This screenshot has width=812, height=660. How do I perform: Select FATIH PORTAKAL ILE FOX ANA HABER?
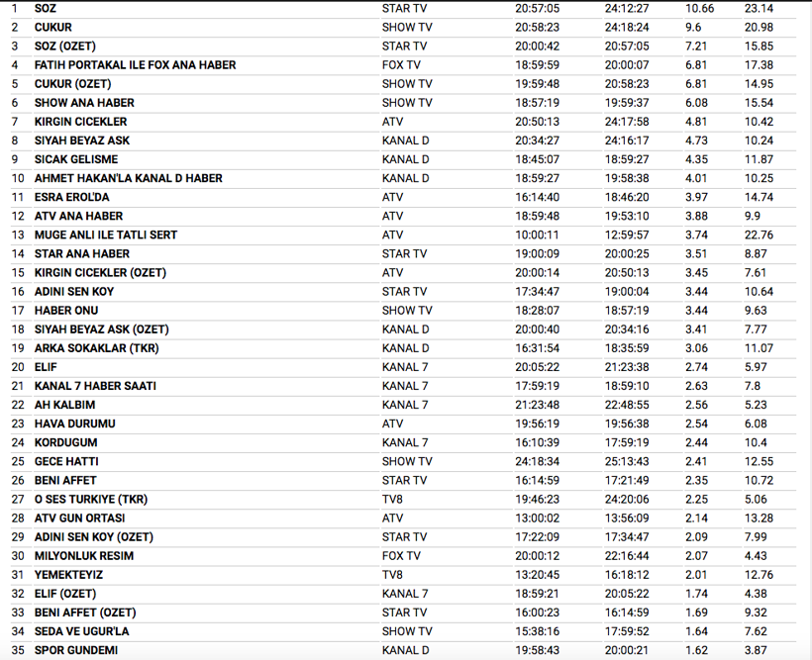point(135,65)
